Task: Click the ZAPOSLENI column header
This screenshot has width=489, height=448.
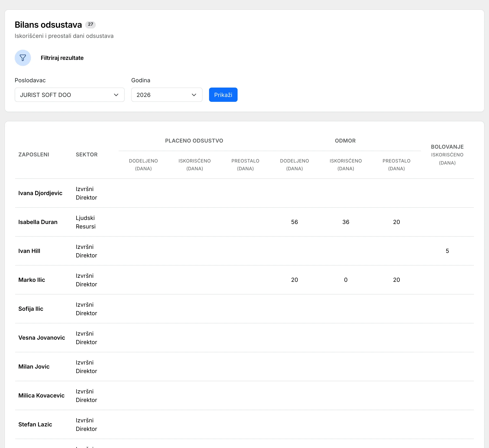Action: coord(34,155)
